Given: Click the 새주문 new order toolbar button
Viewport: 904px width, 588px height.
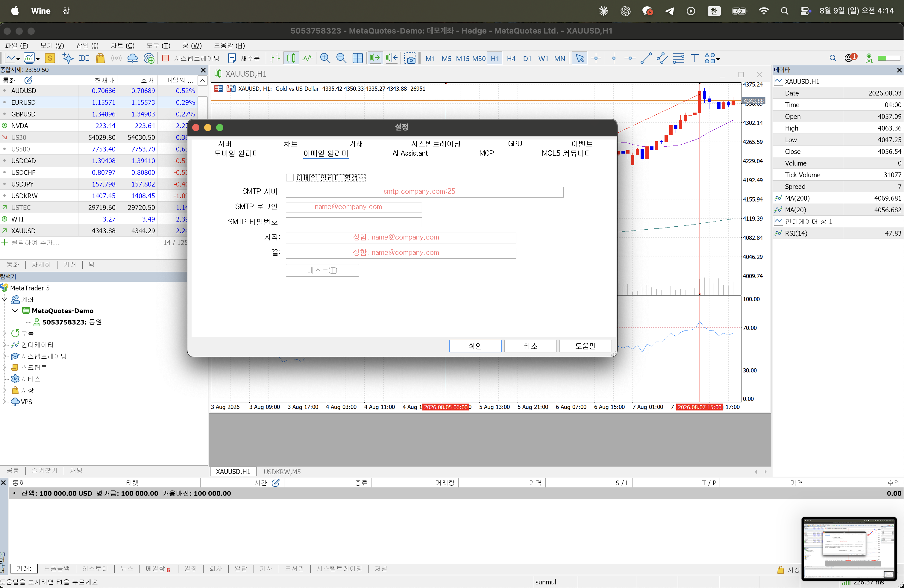Looking at the screenshot, I should click(x=244, y=58).
